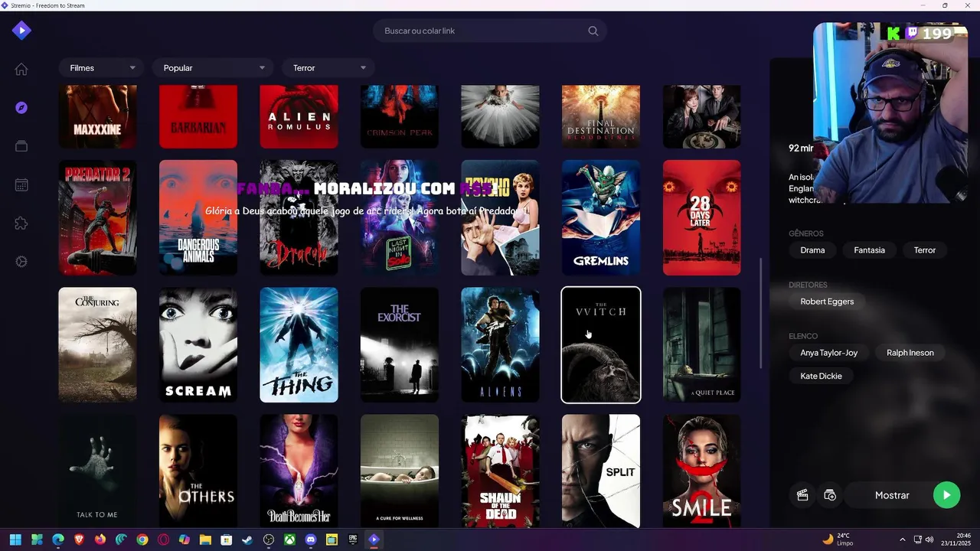Open the Windows Start menu
980x551 pixels.
tap(15, 540)
